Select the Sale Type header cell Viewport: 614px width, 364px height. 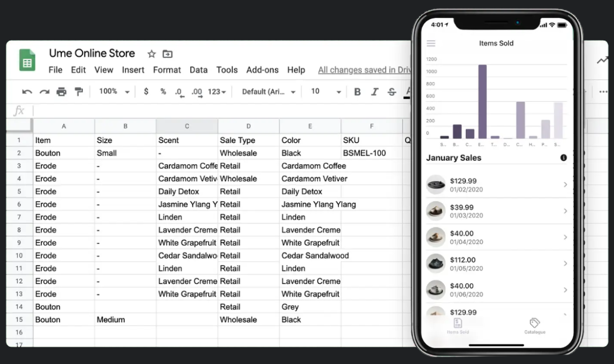point(248,140)
